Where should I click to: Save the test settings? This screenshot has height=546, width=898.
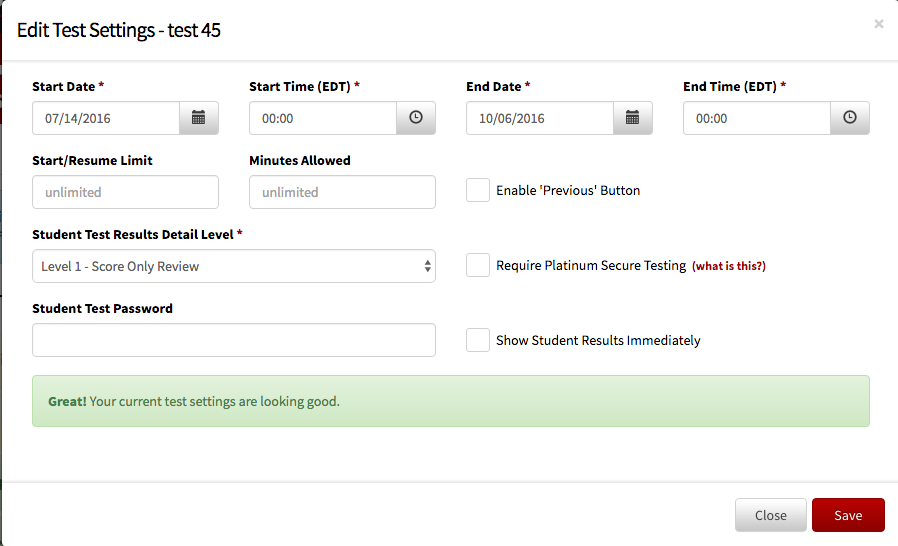[848, 515]
